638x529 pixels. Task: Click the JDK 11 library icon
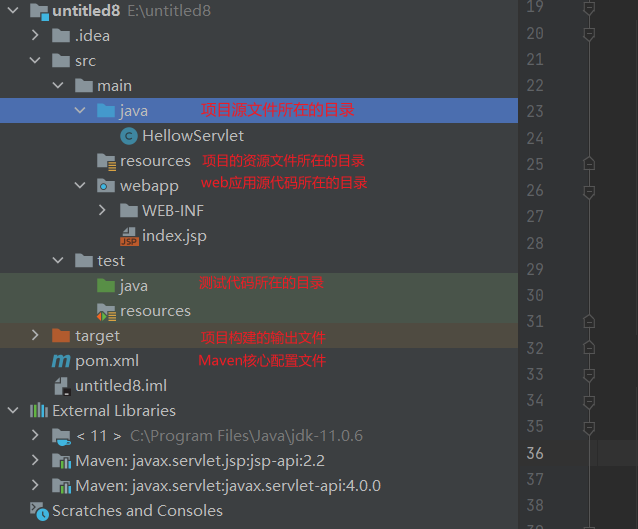click(61, 437)
